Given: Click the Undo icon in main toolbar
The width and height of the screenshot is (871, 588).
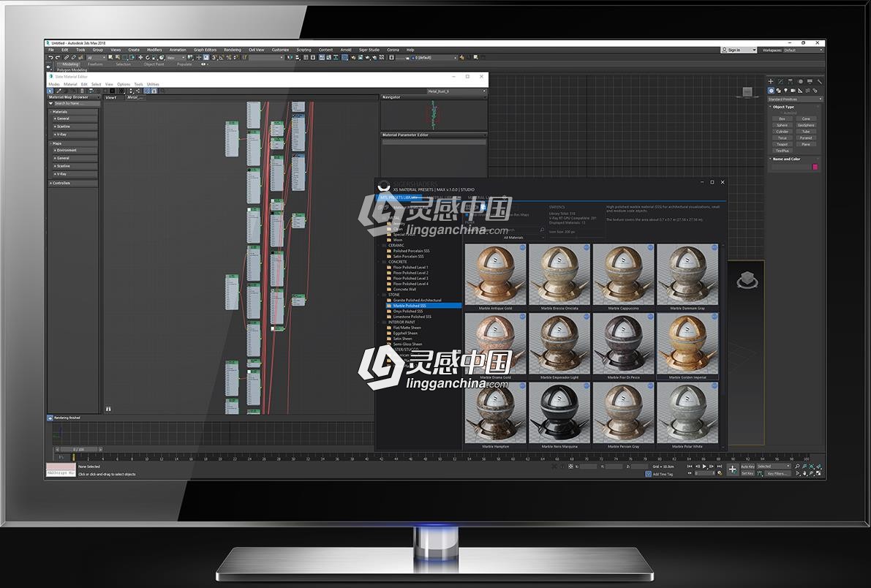Looking at the screenshot, I should click(50, 57).
